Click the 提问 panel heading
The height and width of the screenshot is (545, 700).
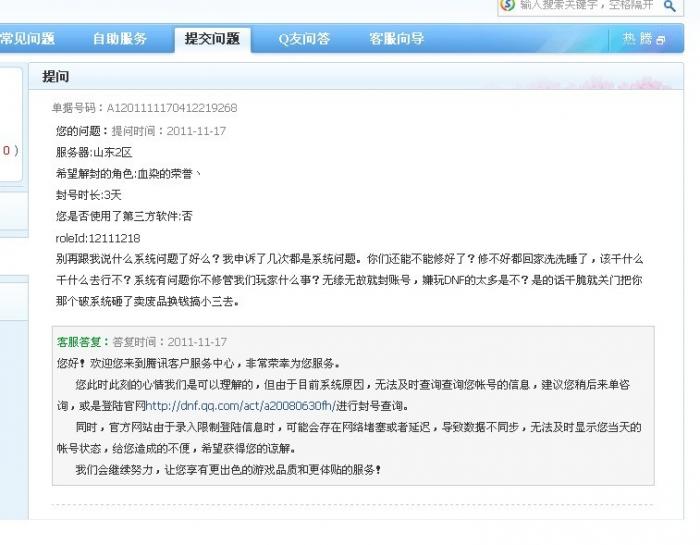(x=56, y=76)
